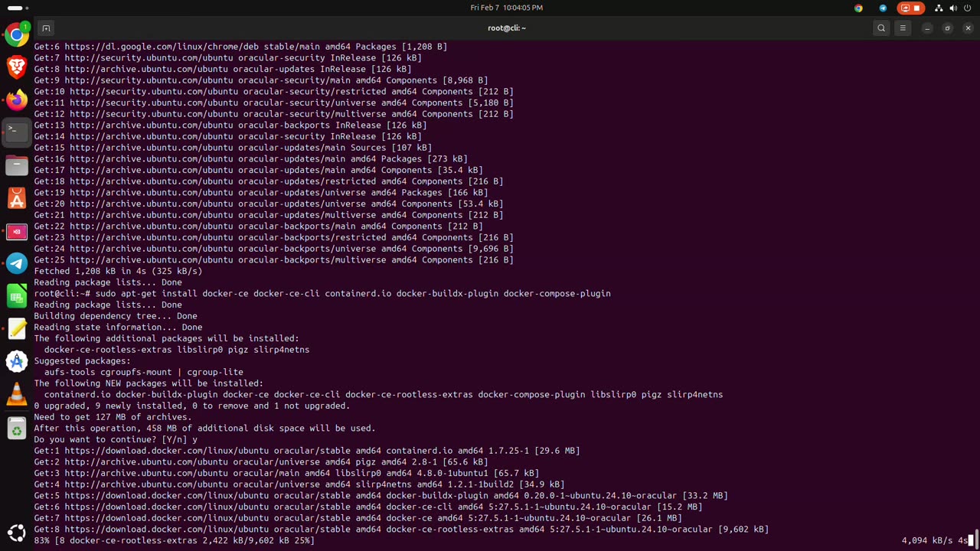Click the 'sudo apt-get install docker-ce' command line
Screen dimensions: 980x551
click(322, 293)
